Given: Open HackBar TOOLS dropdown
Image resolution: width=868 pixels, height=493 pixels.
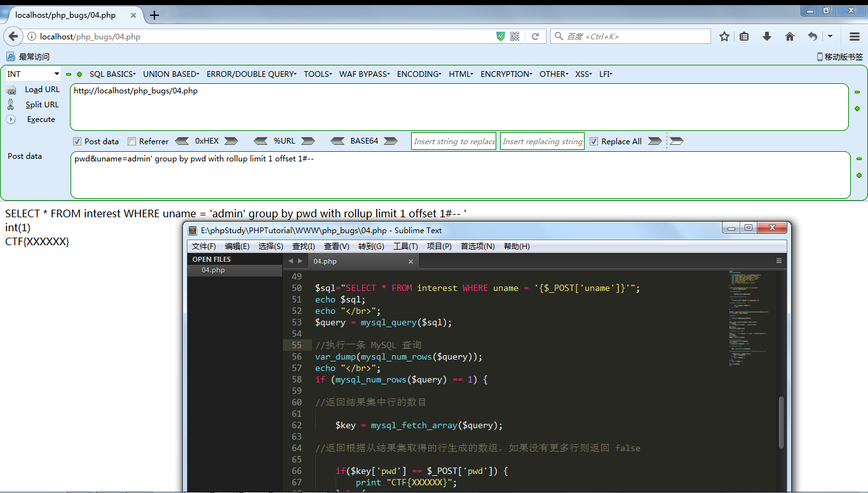Looking at the screenshot, I should pyautogui.click(x=318, y=74).
